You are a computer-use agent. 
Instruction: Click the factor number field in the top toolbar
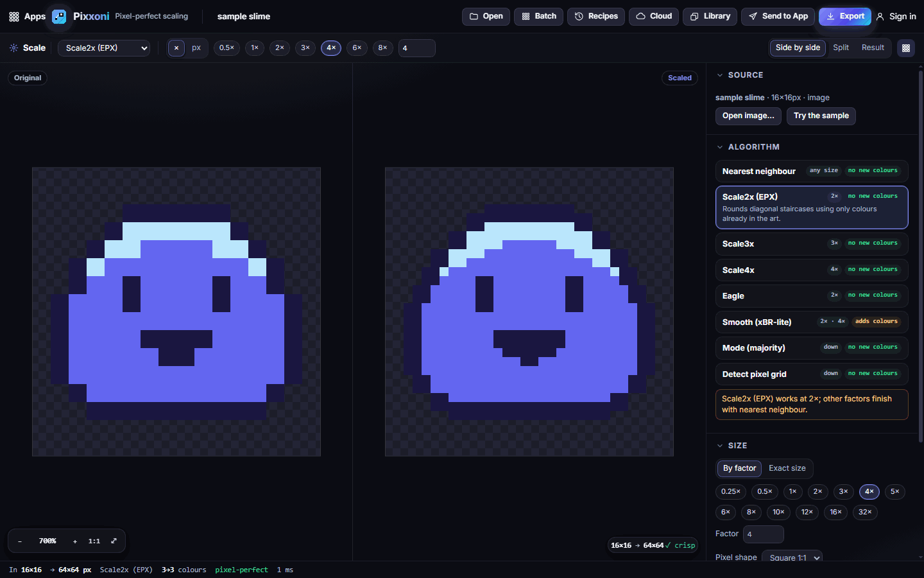click(416, 48)
